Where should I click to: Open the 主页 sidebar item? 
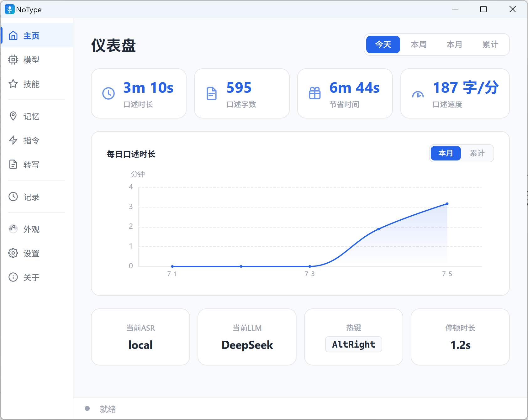(x=37, y=35)
